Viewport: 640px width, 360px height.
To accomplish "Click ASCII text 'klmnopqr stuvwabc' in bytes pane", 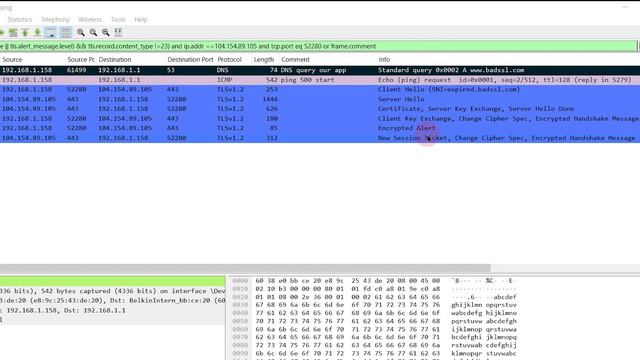I will pyautogui.click(x=484, y=353).
